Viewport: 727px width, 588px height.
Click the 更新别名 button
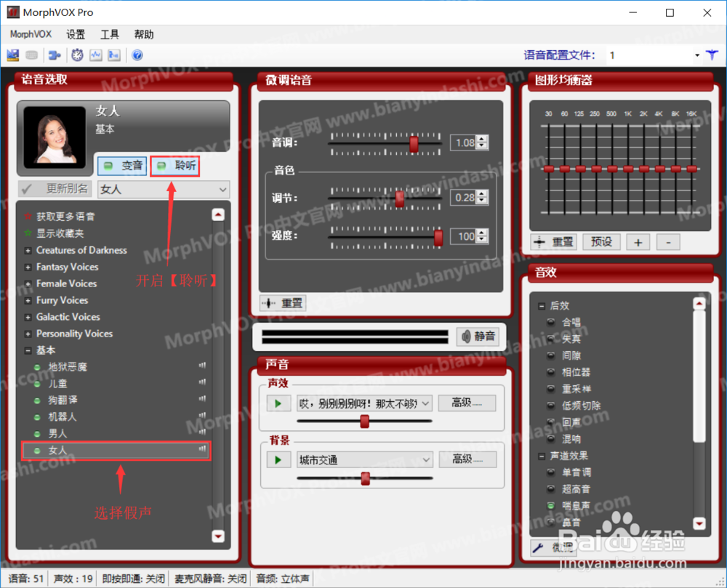click(x=55, y=189)
